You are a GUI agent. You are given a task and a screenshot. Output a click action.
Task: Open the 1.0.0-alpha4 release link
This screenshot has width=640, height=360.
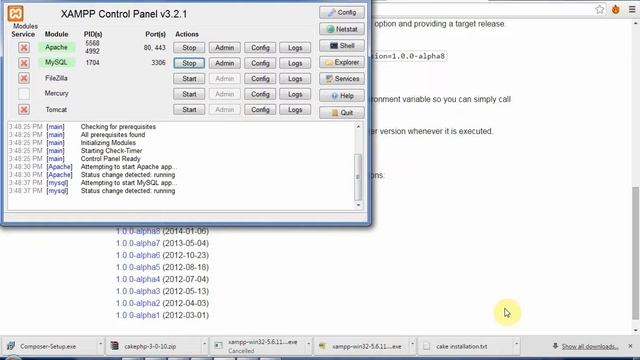[138, 280]
